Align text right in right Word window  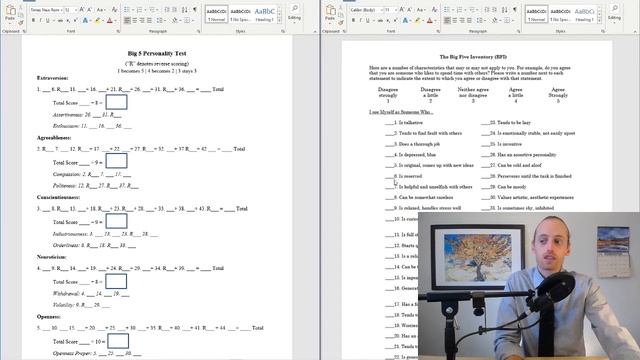(462, 20)
